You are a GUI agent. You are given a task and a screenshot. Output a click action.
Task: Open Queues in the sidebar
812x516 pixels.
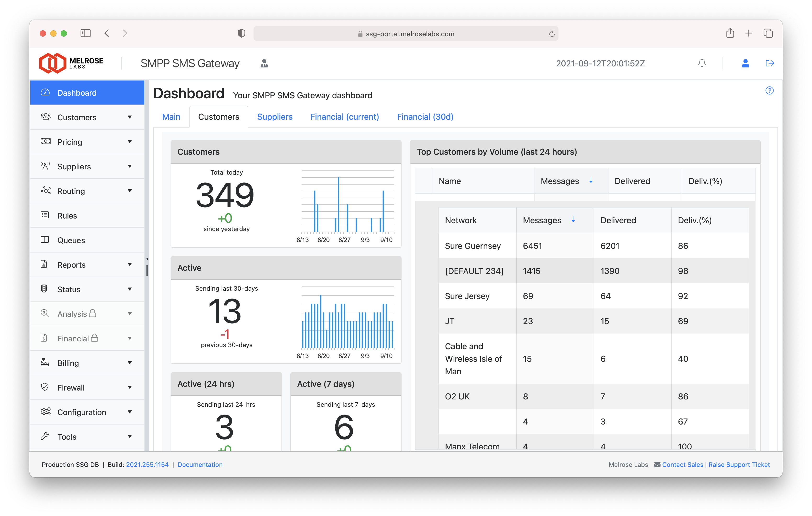(71, 240)
